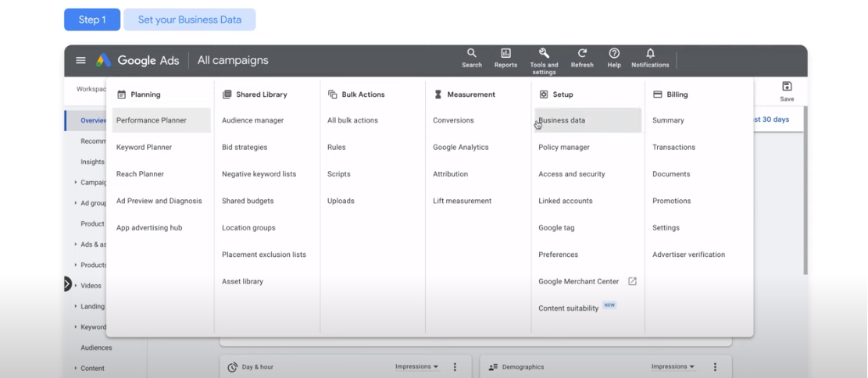Open Asset library

pyautogui.click(x=242, y=281)
